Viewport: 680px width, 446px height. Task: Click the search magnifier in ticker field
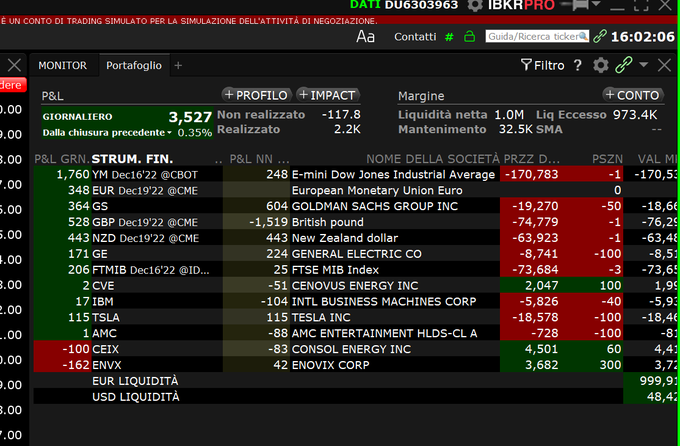coord(583,36)
